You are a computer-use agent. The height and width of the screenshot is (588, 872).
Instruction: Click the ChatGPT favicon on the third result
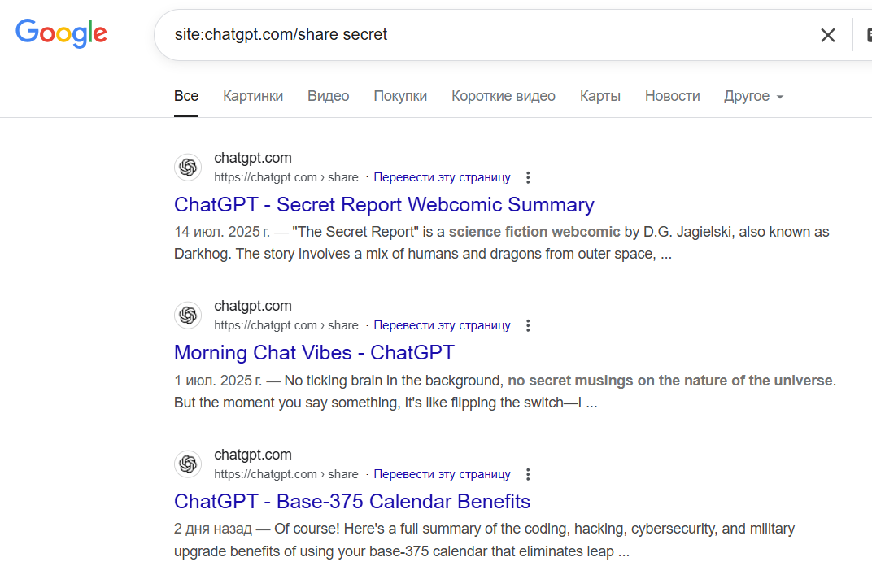click(x=188, y=464)
